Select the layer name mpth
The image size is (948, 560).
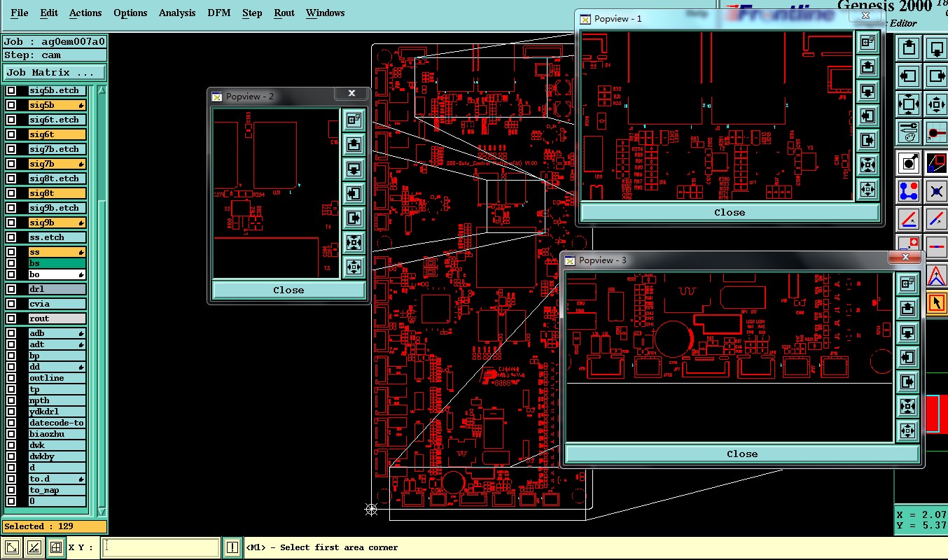57,400
